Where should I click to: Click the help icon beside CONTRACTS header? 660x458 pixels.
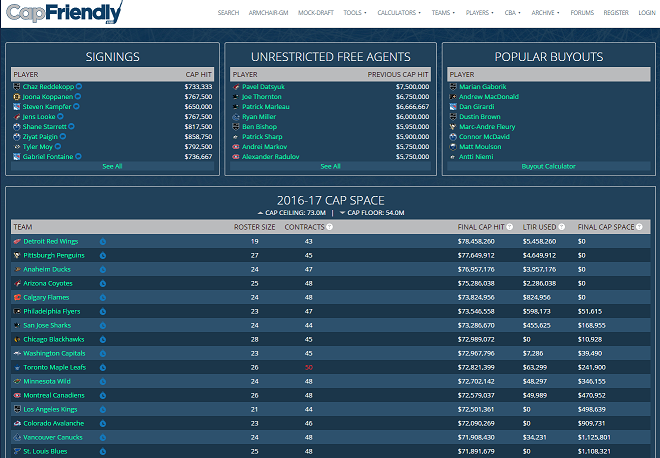[330, 227]
